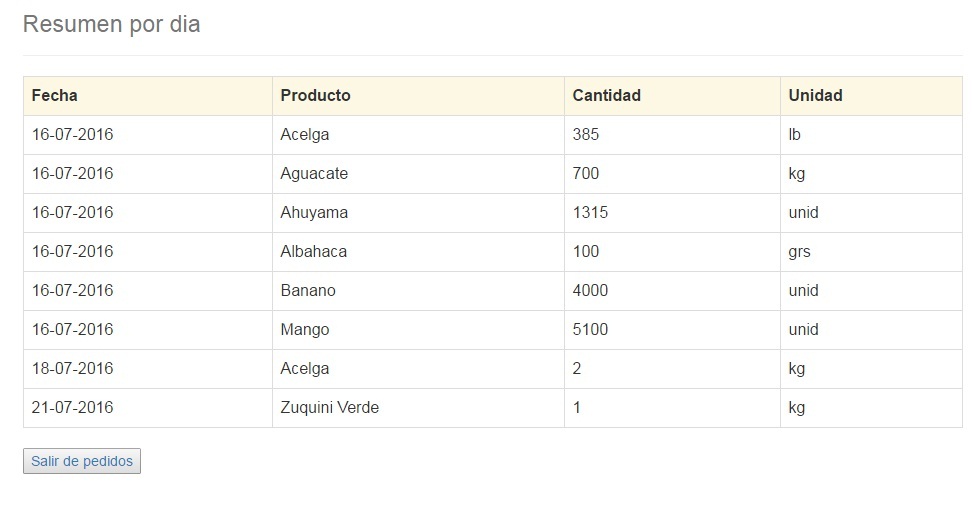Click the Salir de pedidos button
This screenshot has height=512, width=973.
pyautogui.click(x=82, y=461)
